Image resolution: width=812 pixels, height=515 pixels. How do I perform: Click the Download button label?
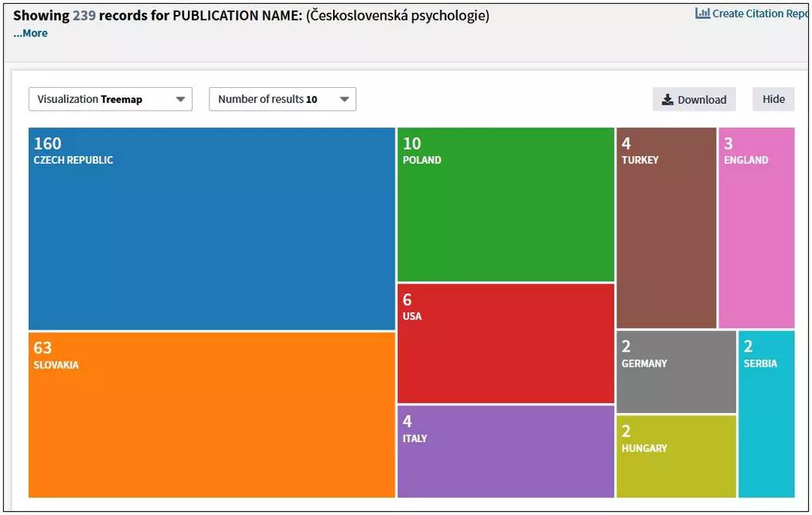pos(702,100)
